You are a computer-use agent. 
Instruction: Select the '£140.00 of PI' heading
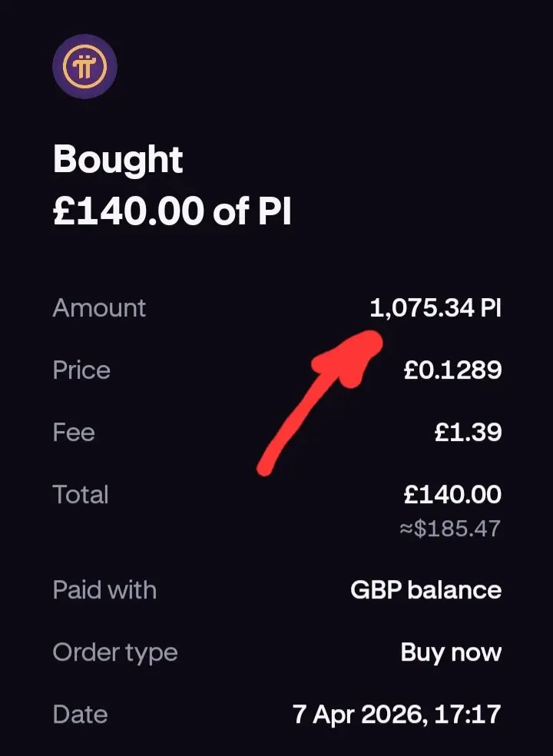[172, 210]
